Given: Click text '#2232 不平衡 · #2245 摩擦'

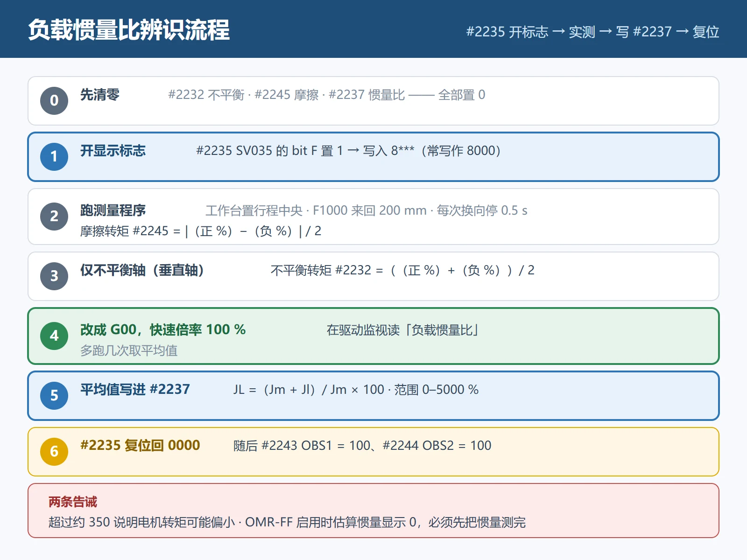Looking at the screenshot, I should tap(243, 95).
